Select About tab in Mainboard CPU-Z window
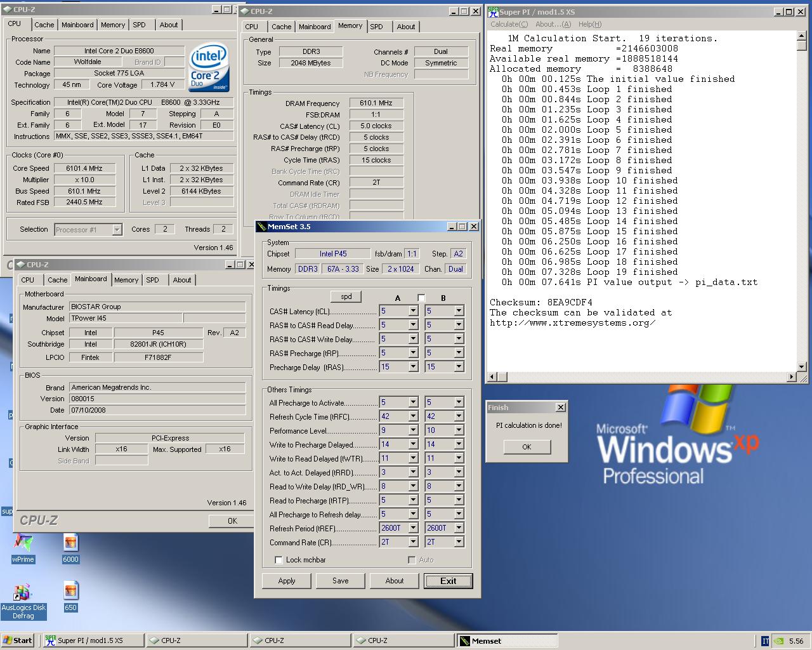This screenshot has width=812, height=650. tap(182, 280)
